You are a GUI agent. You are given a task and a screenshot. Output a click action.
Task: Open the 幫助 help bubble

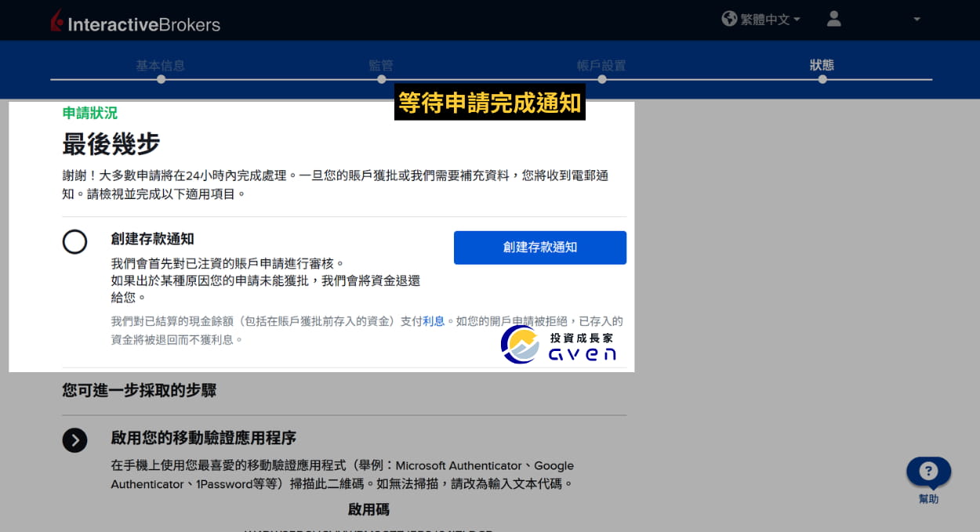point(928,472)
